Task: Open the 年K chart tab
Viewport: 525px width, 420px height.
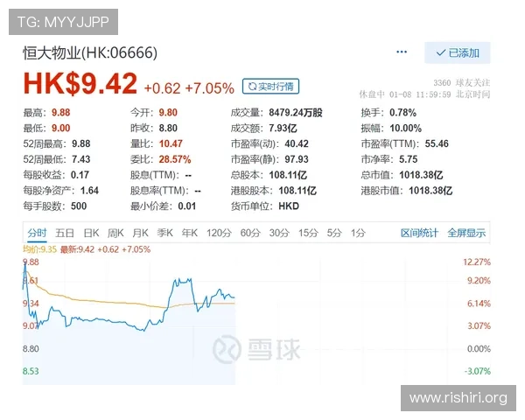Action: coord(190,233)
